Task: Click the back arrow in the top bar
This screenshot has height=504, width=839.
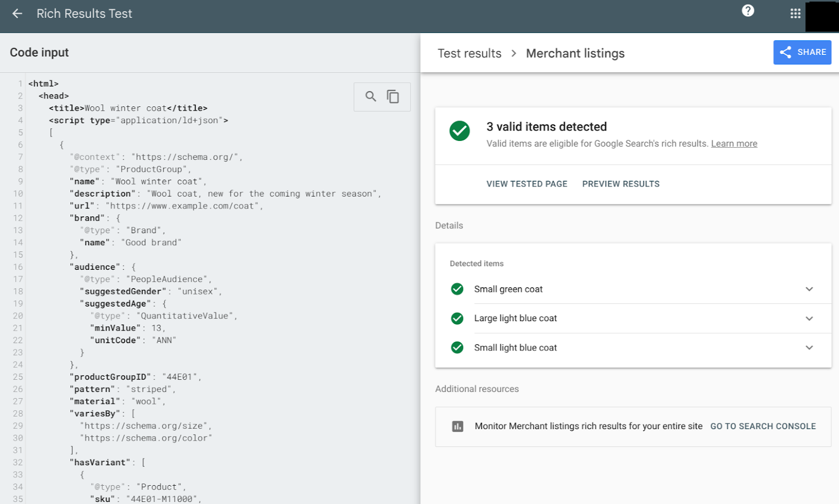Action: pos(17,13)
